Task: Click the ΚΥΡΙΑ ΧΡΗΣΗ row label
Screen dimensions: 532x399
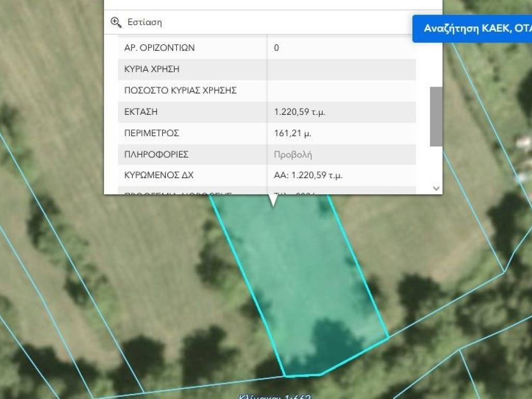Action: [x=152, y=69]
